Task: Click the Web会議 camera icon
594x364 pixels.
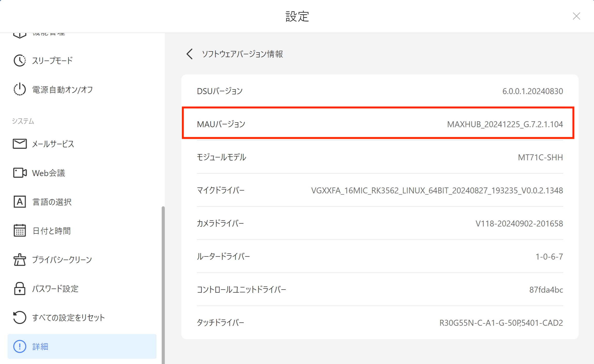Action: pyautogui.click(x=20, y=173)
